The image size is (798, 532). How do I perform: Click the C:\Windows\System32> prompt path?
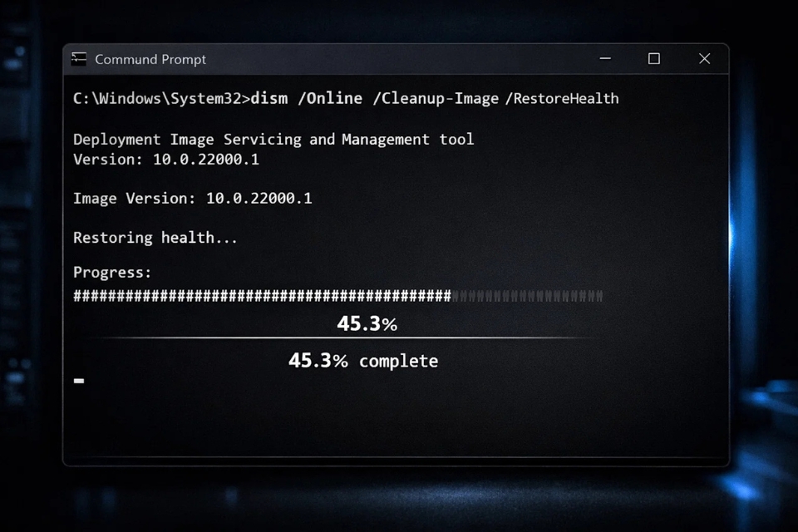click(x=161, y=99)
